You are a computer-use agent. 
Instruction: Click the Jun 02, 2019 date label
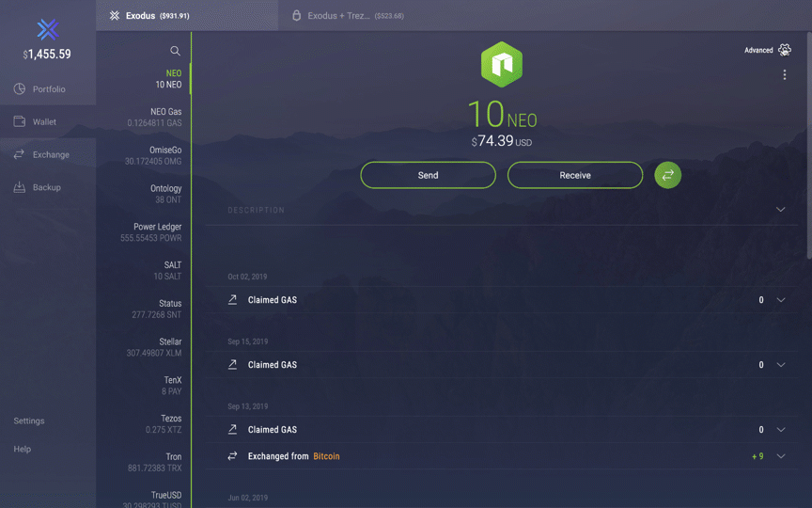(x=247, y=498)
